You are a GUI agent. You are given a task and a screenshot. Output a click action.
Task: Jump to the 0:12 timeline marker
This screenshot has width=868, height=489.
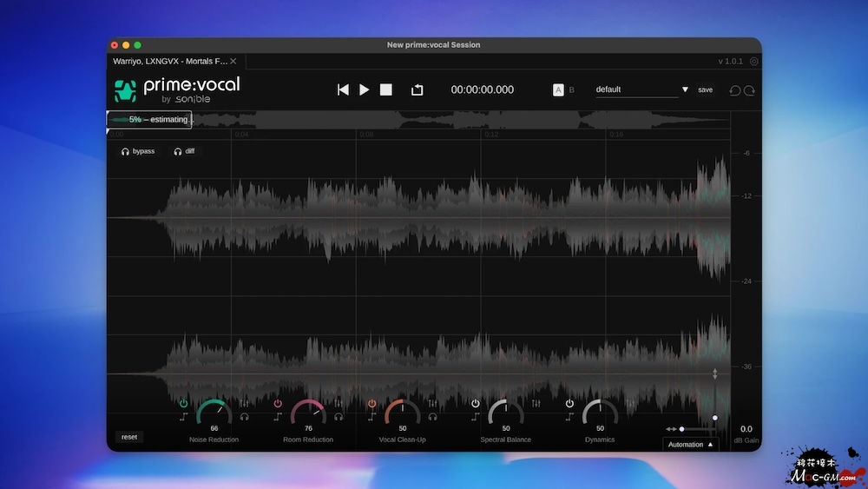(491, 135)
